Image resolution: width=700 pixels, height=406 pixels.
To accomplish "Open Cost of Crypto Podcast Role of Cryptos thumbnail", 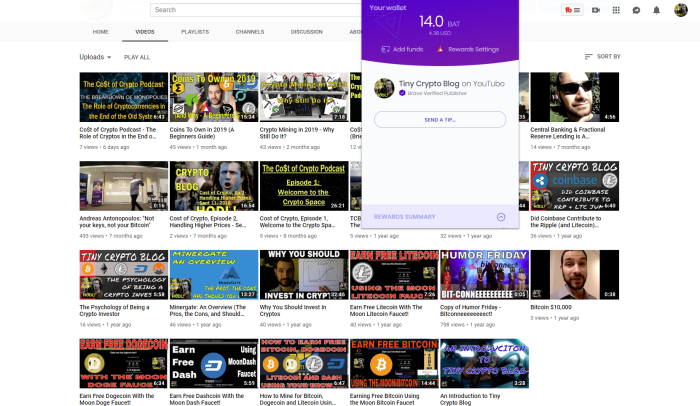I will [124, 97].
